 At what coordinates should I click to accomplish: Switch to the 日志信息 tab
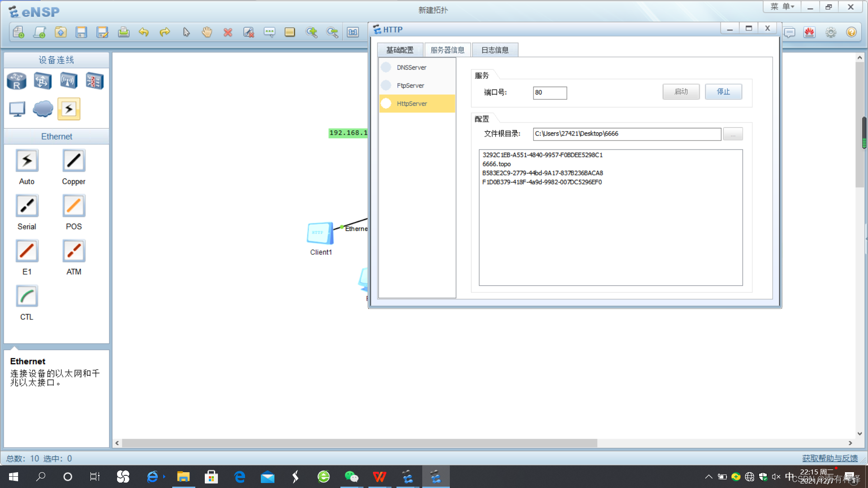coord(495,50)
